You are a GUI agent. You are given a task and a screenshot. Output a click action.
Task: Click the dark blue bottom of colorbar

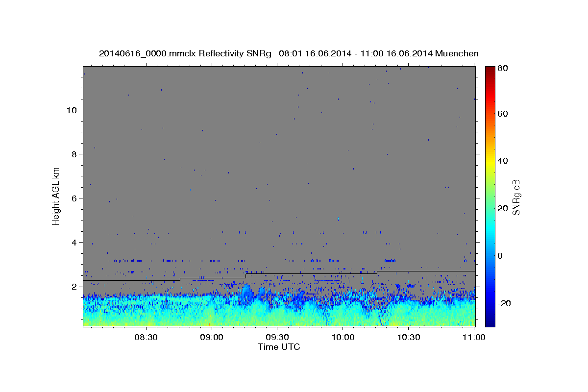pyautogui.click(x=490, y=323)
